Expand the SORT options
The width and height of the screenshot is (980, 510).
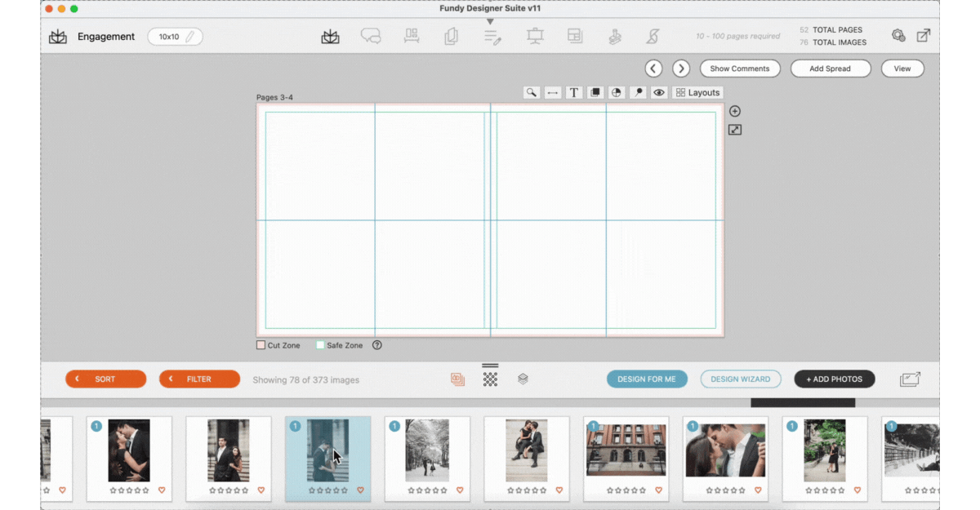pyautogui.click(x=106, y=379)
